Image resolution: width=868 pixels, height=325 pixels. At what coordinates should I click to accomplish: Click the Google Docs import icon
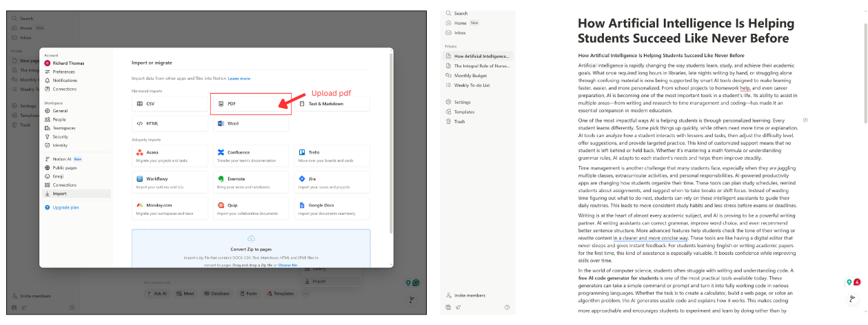pyautogui.click(x=302, y=205)
